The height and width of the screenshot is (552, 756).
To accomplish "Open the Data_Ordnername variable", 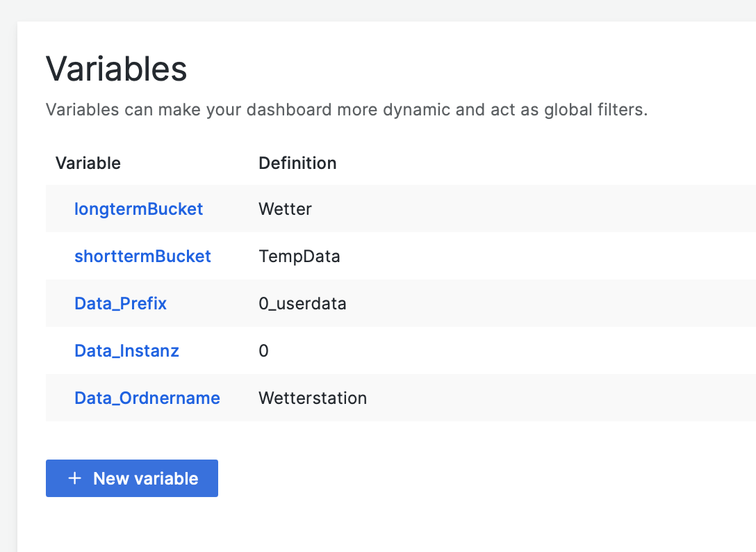I will click(147, 398).
